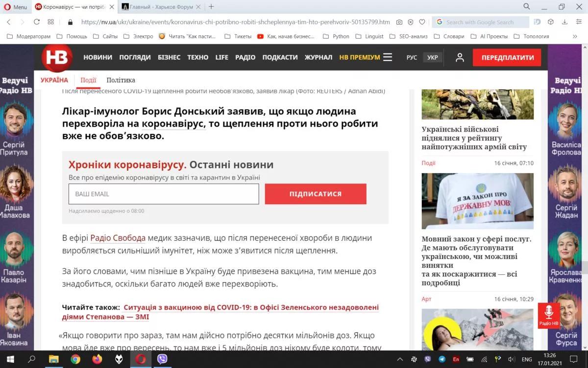The image size is (588, 368).
Task: Open the hamburger menu in site header
Action: click(x=388, y=57)
